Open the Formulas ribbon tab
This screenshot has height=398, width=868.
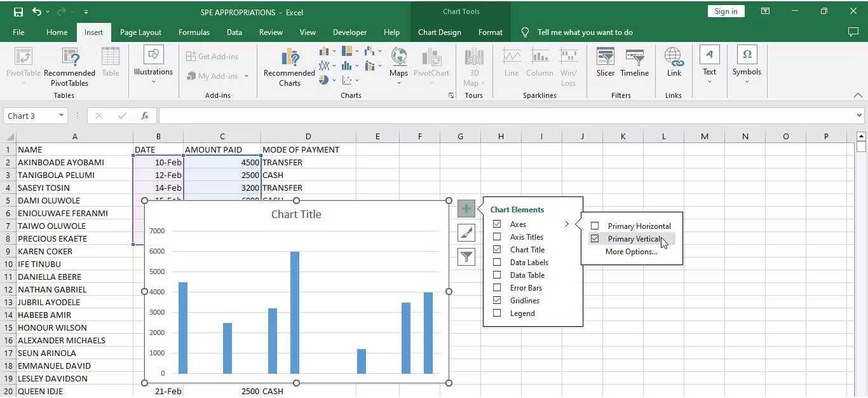[194, 32]
